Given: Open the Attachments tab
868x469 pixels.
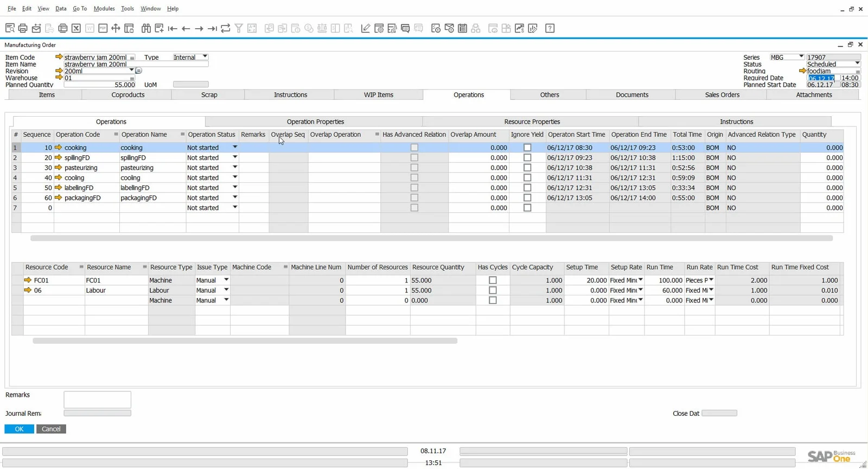Looking at the screenshot, I should 814,94.
